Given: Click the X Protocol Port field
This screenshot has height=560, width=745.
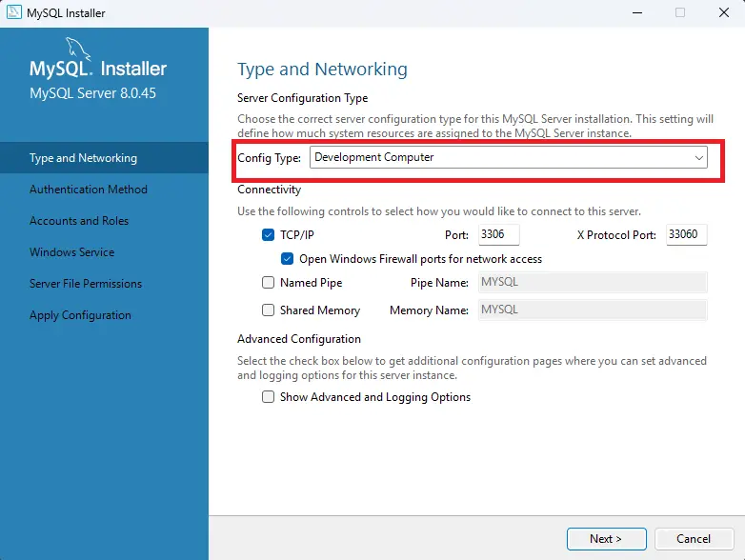Looking at the screenshot, I should (686, 234).
